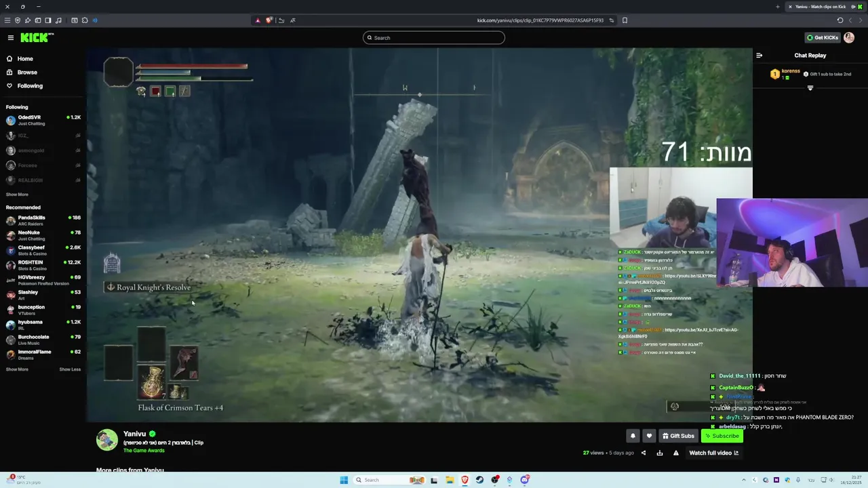Open NeoNuke recommended channel
868x488 pixels.
(x=43, y=235)
